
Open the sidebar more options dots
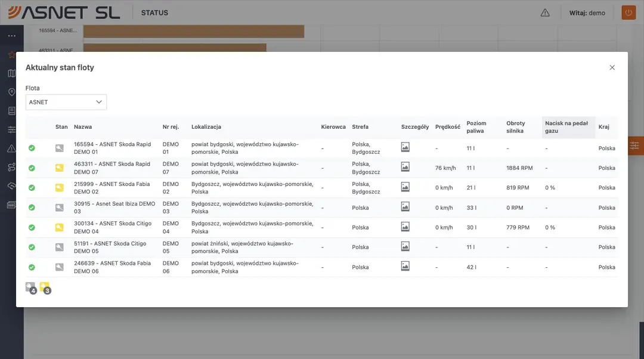pos(11,36)
